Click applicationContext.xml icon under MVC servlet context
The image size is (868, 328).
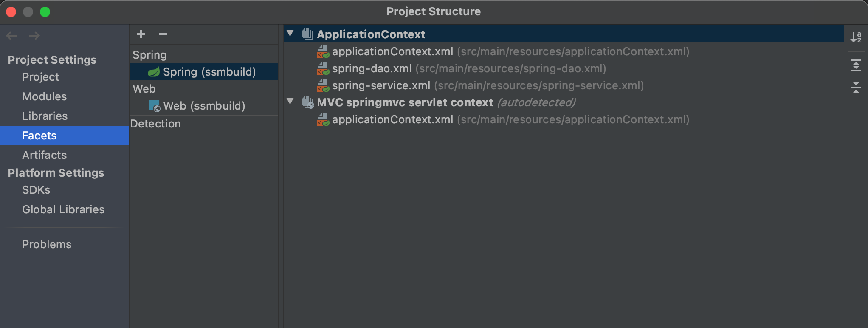tap(323, 119)
